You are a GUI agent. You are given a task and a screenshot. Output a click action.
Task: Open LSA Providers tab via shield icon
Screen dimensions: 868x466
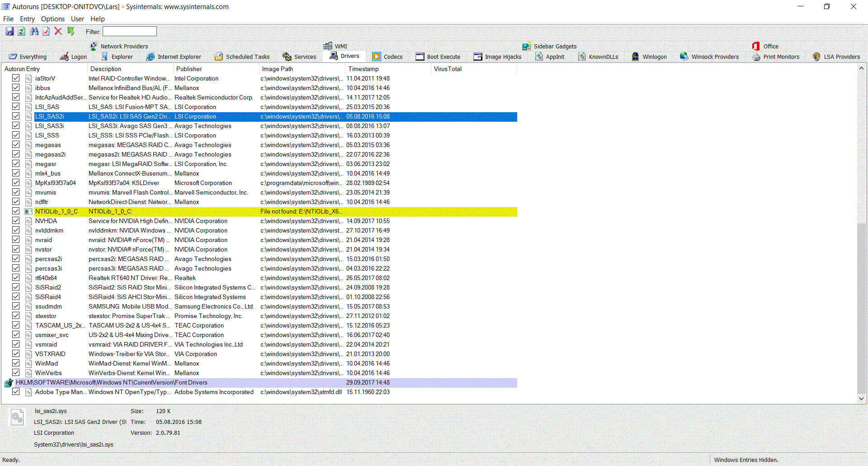(816, 57)
